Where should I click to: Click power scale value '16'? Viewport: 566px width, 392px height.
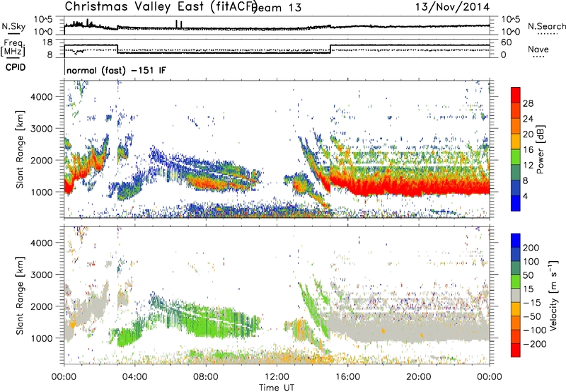[x=528, y=150]
